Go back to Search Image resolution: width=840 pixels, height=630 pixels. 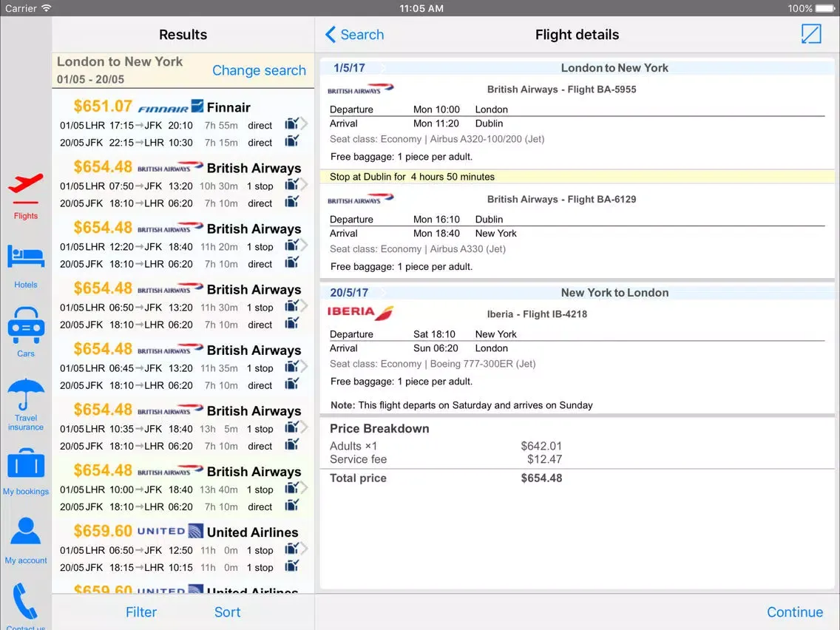(355, 34)
